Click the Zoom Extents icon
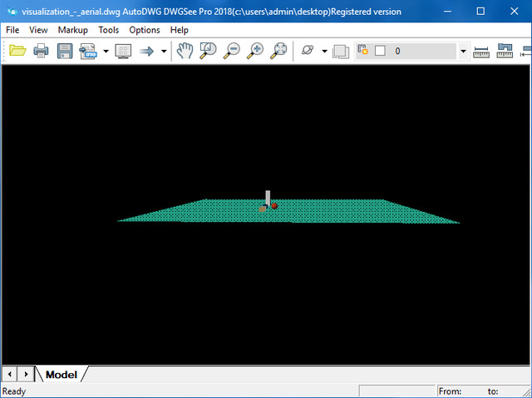Screen dimensions: 532x398 coord(280,51)
